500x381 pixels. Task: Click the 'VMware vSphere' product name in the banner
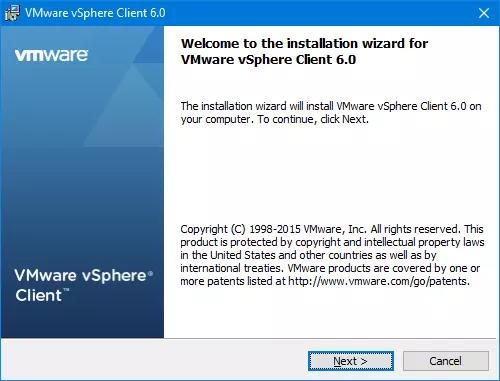80,276
